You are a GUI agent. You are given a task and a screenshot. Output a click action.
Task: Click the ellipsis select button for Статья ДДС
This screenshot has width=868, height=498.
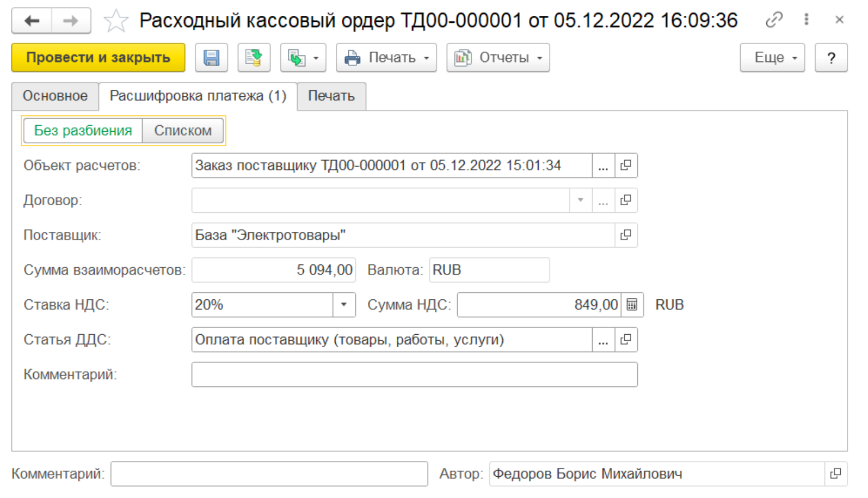tap(603, 340)
